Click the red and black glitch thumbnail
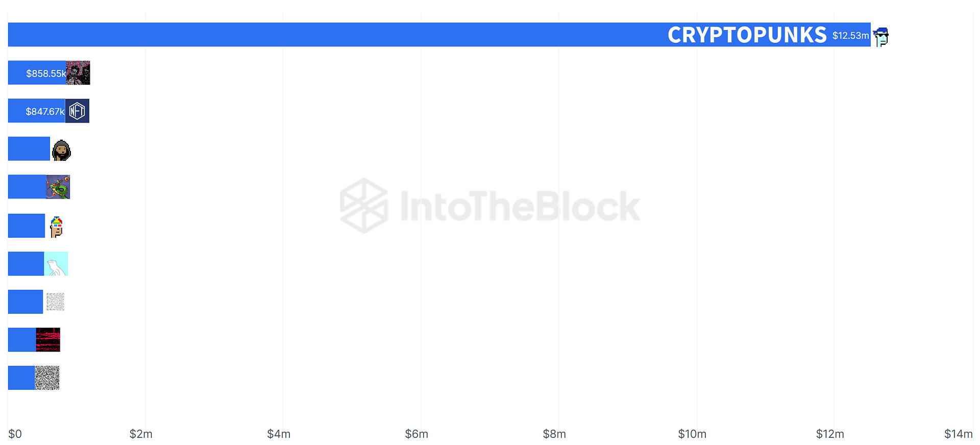This screenshot has width=980, height=445. click(x=48, y=339)
